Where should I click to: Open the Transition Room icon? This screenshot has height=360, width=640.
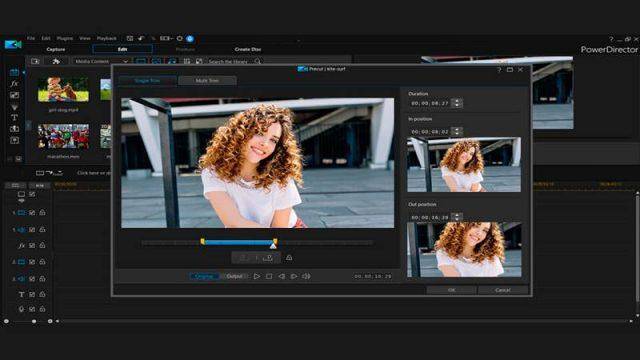click(14, 129)
